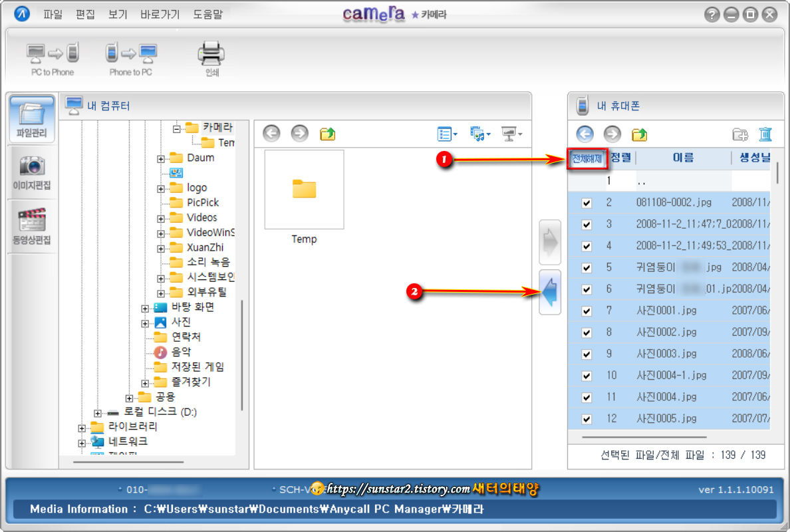
Task: Open the 파일관리 file manager panel
Action: [x=32, y=118]
